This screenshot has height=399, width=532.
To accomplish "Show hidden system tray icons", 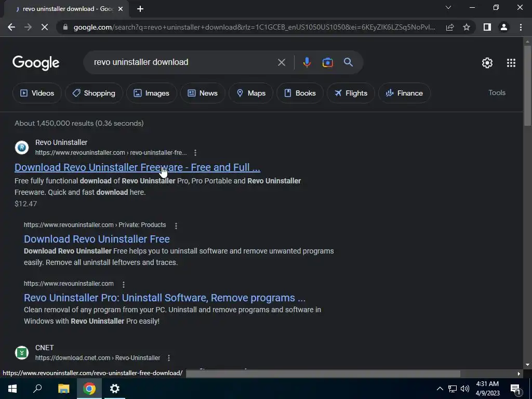I will pos(440,389).
